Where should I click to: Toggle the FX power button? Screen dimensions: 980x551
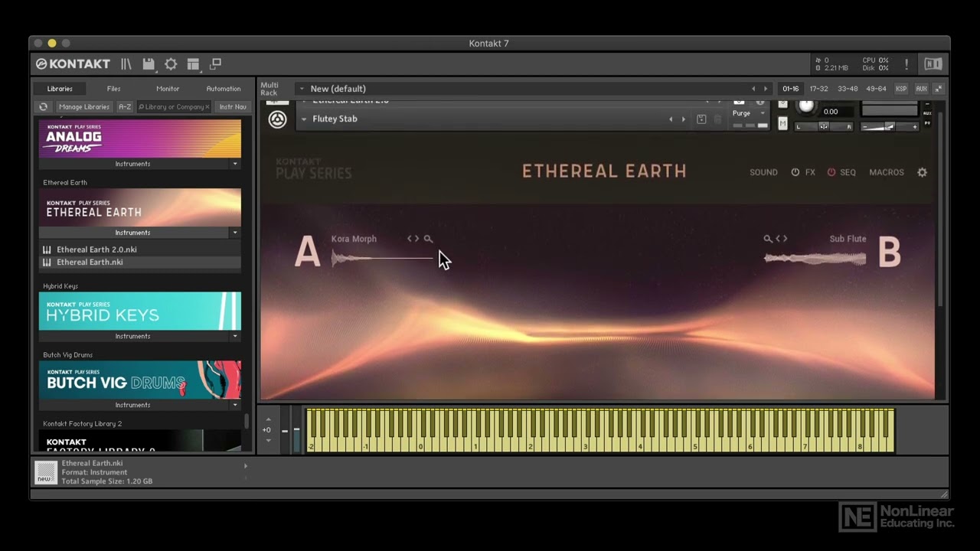click(x=795, y=172)
